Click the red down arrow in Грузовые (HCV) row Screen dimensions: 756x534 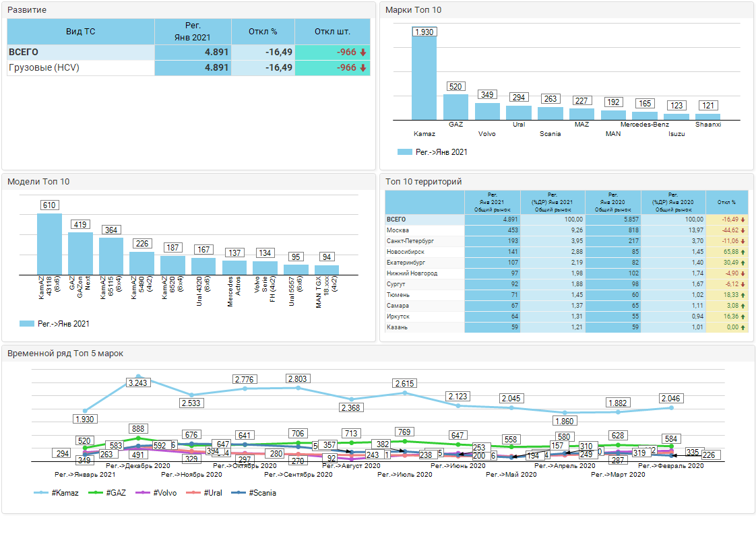pos(363,68)
